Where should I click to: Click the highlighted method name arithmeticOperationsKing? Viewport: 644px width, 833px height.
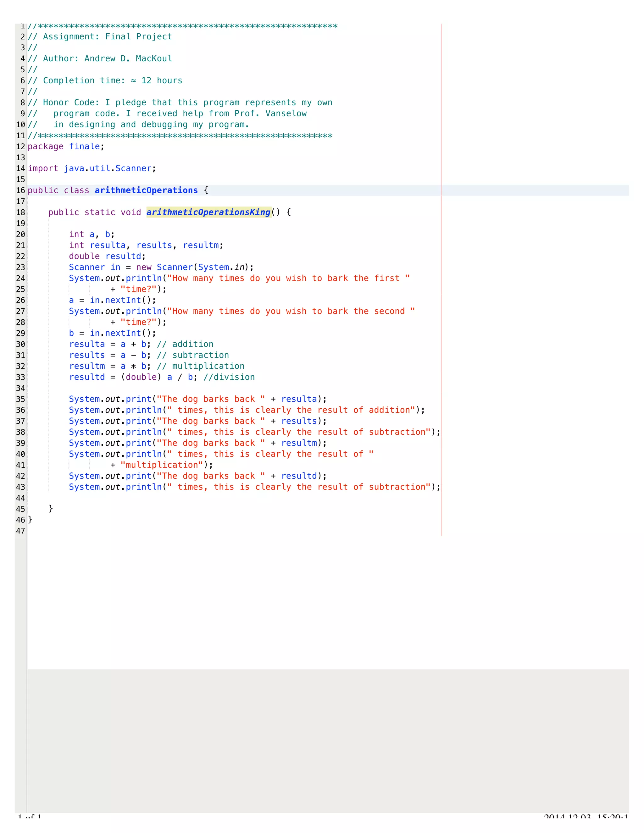[208, 212]
